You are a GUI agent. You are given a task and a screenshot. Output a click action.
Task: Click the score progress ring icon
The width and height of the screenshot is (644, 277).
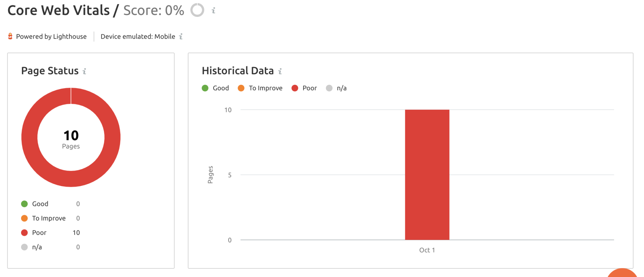pos(197,10)
